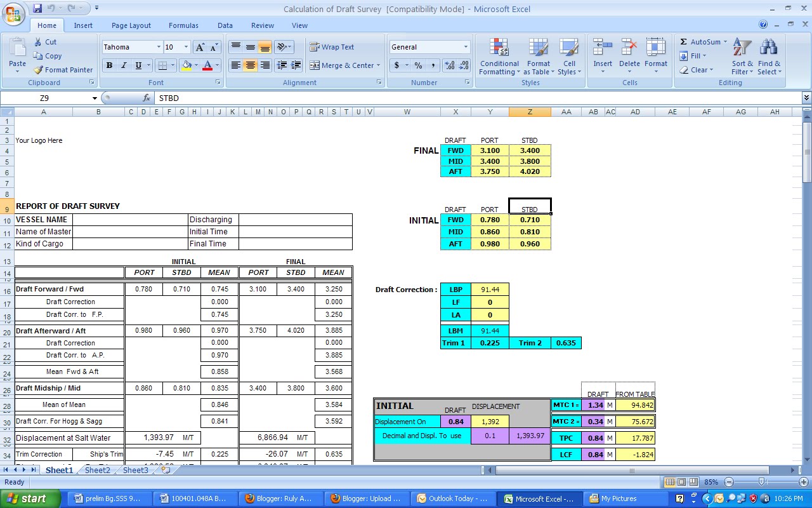Toggle Wrap Text for the selection
Image resolution: width=812 pixels, height=508 pixels.
click(x=334, y=46)
